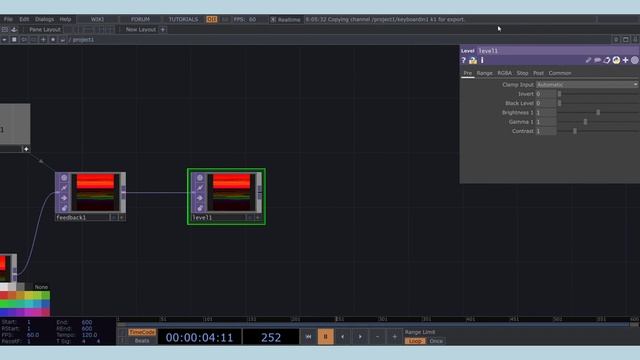Viewport: 640px width, 360px height.
Task: Click the arrow bypass icon on level1 node
Action: tap(200, 198)
